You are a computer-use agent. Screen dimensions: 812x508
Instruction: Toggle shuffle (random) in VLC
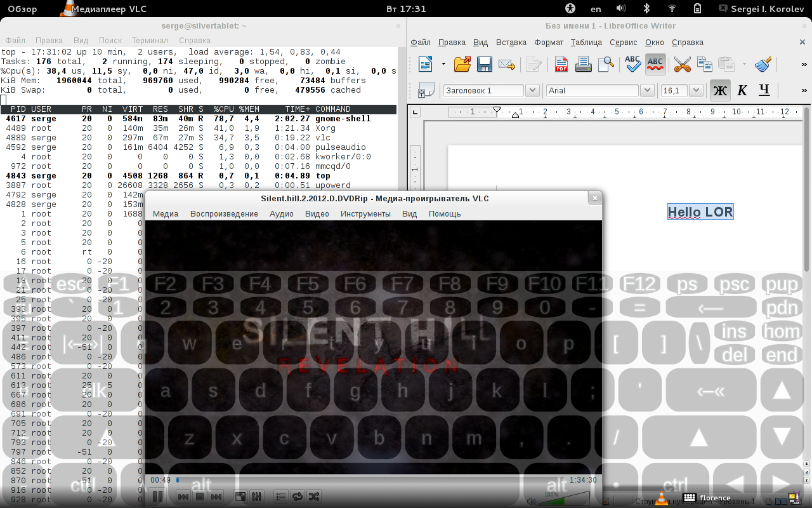coord(314,497)
